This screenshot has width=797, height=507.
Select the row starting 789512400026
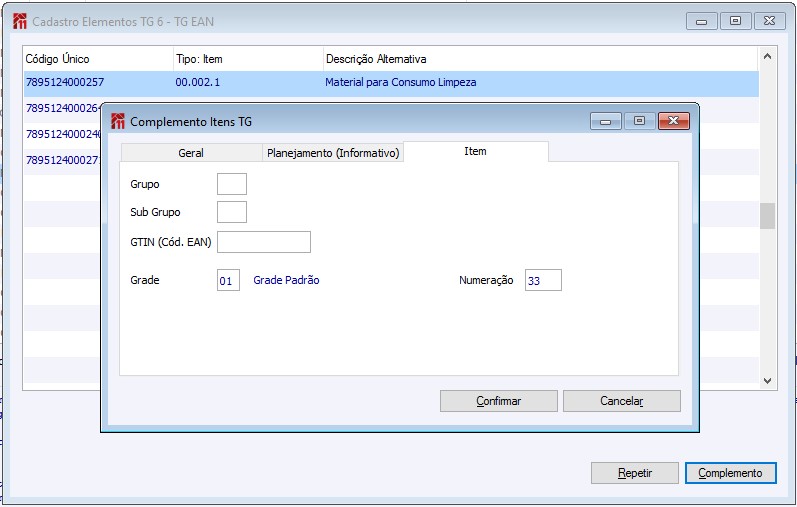(x=63, y=108)
